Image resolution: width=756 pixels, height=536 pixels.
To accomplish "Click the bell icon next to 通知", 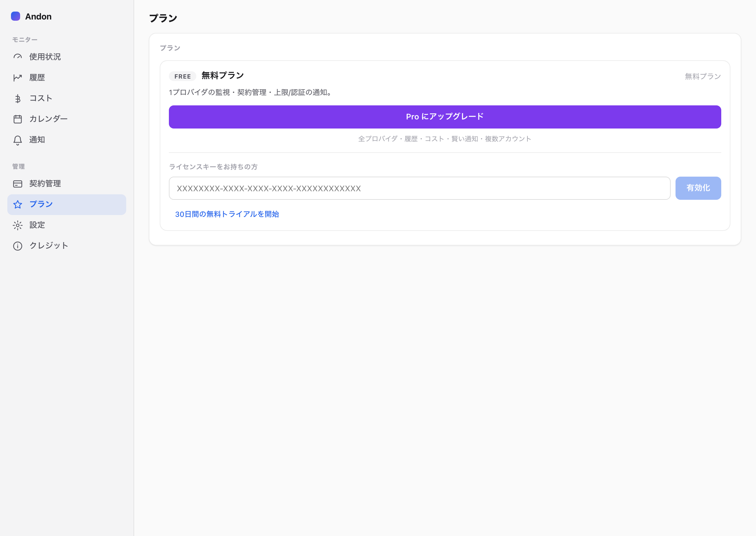I will 17,140.
